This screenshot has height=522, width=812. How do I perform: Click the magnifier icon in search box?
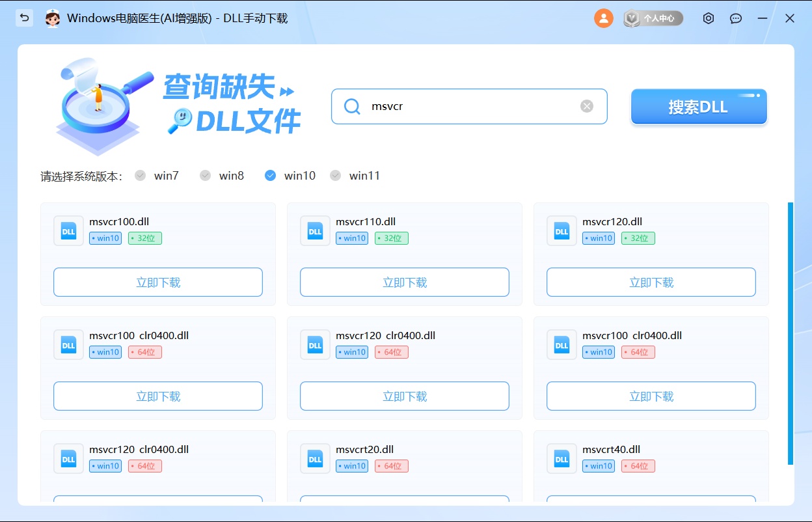352,106
